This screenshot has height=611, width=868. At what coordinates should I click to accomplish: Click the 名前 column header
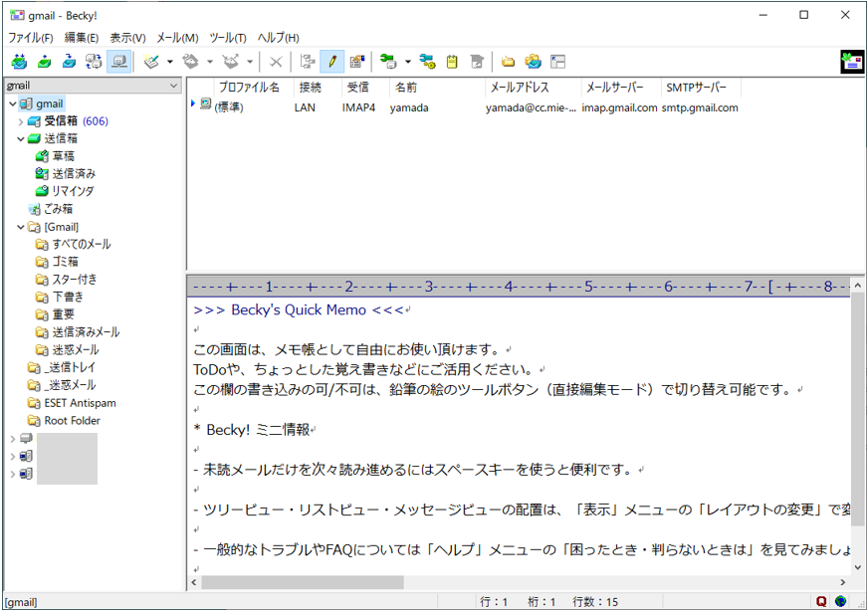pos(437,88)
